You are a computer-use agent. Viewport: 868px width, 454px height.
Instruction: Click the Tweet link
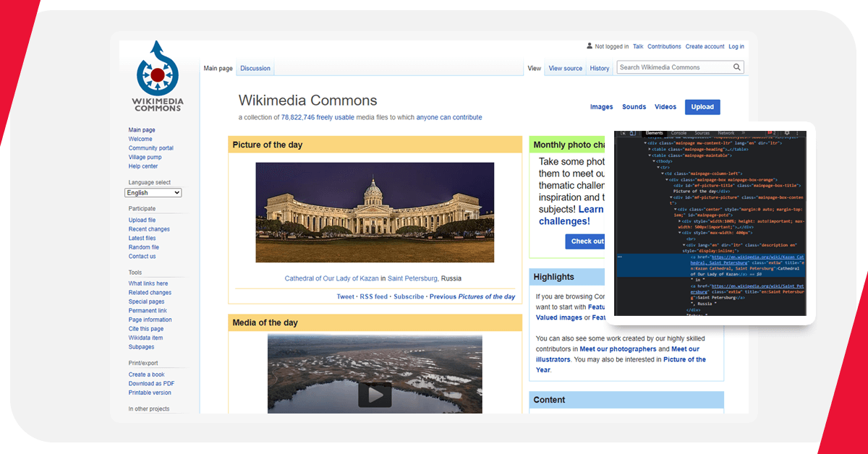click(346, 296)
